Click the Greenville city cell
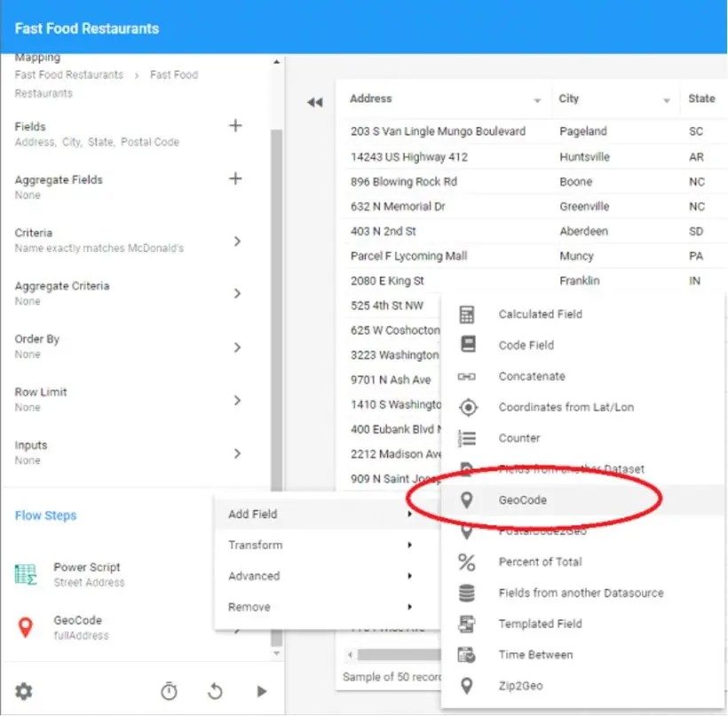 (584, 207)
